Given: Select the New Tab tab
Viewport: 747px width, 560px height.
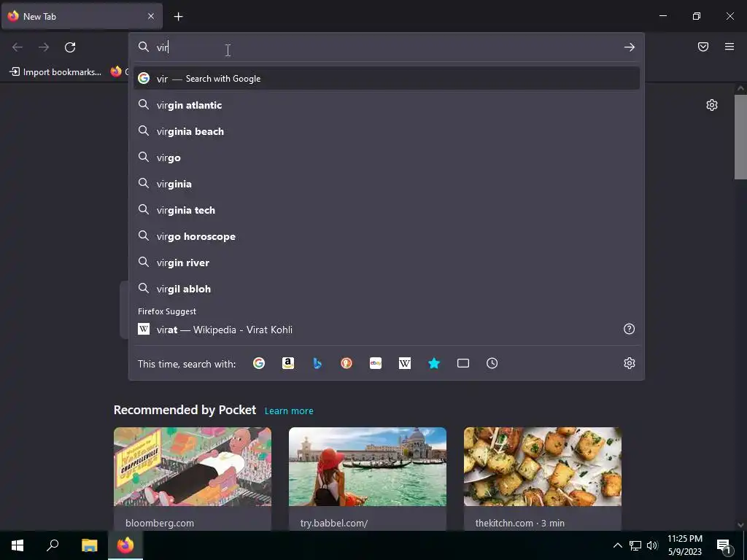Looking at the screenshot, I should tap(82, 16).
